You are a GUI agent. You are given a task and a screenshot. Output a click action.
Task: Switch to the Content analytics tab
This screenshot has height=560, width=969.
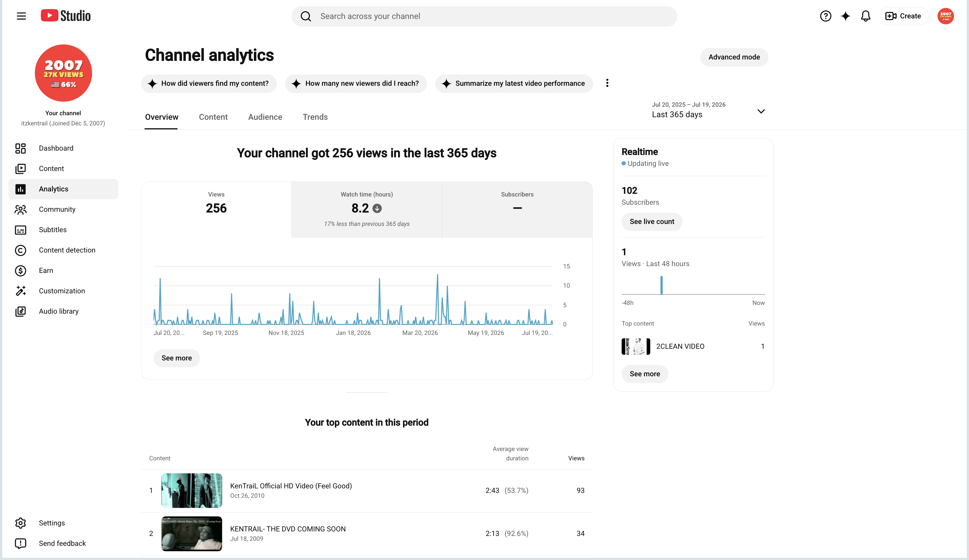(213, 117)
